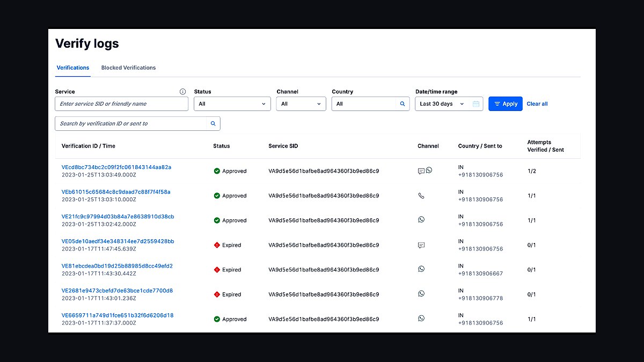The width and height of the screenshot is (644, 362).
Task: Click the Country / Sent to column header
Action: click(x=480, y=146)
